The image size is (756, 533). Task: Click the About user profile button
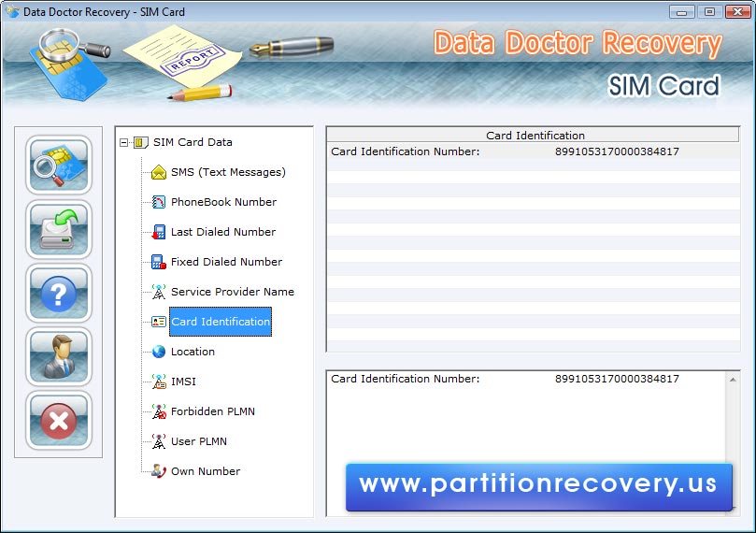tap(58, 357)
